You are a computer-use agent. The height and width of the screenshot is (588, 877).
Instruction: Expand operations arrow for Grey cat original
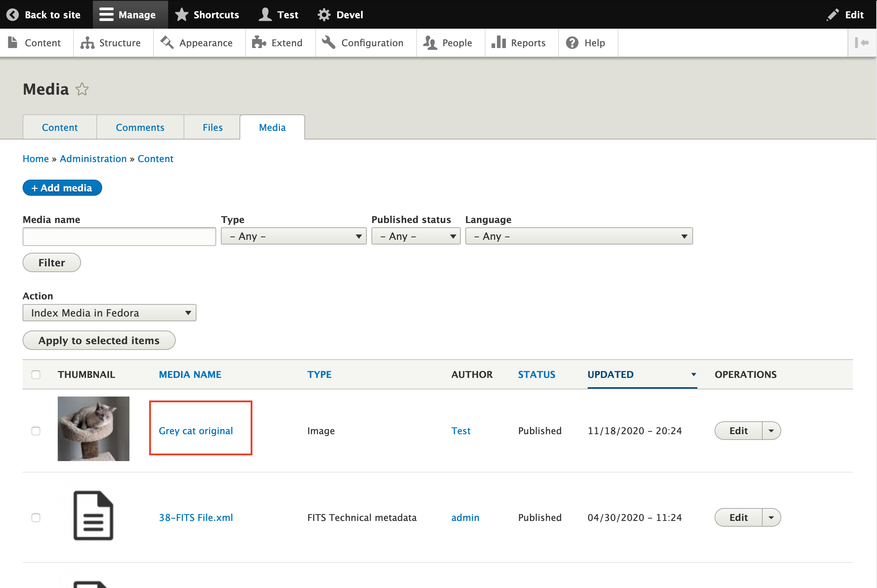(x=771, y=431)
